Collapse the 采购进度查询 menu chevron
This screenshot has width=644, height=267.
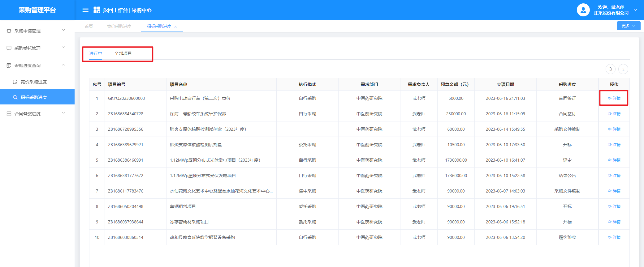click(63, 65)
